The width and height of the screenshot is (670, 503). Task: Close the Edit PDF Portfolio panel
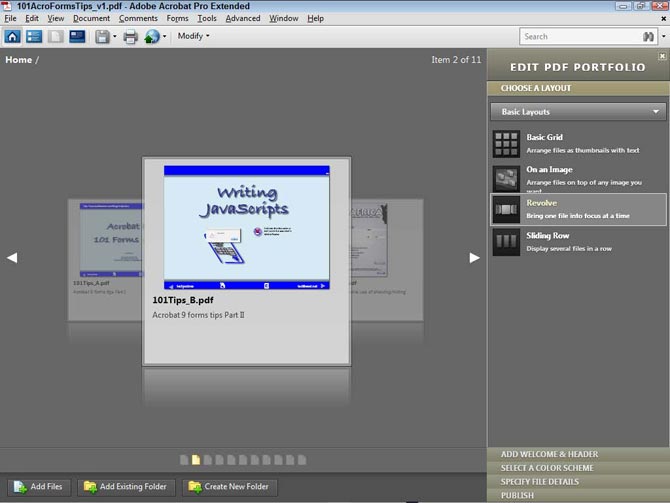point(662,56)
